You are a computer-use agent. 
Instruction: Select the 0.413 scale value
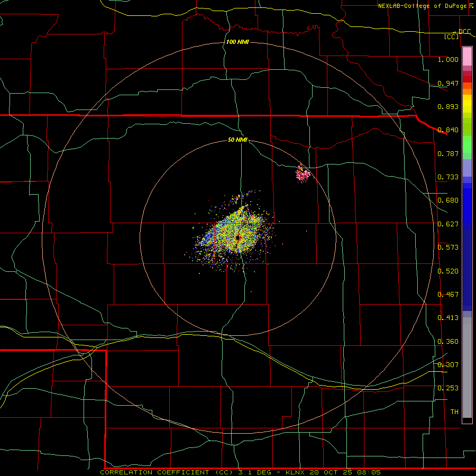[448, 318]
